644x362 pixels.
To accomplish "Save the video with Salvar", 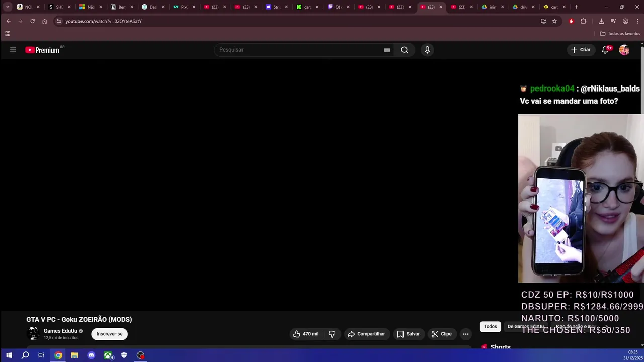I will pyautogui.click(x=408, y=334).
